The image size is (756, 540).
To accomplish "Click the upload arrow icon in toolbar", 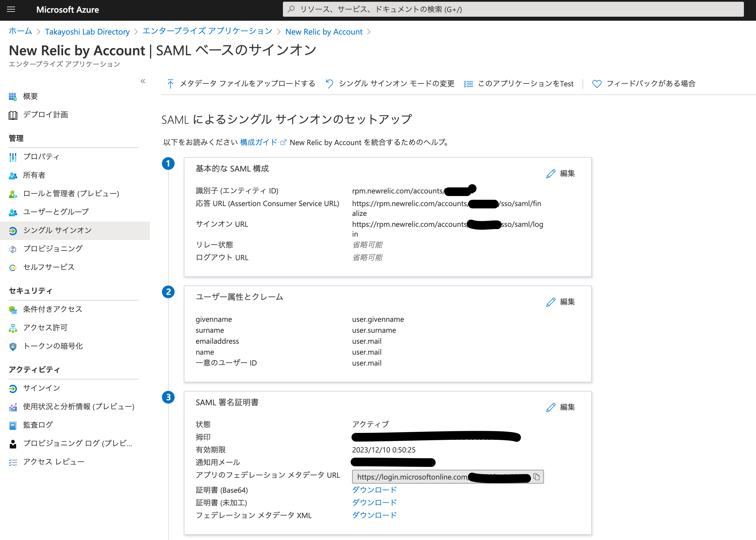I will point(170,84).
